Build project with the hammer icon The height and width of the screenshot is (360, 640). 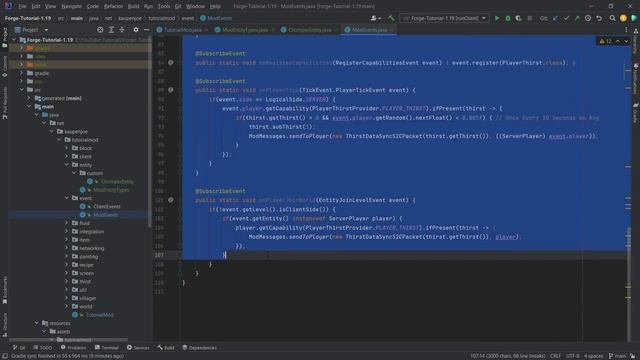click(391, 18)
